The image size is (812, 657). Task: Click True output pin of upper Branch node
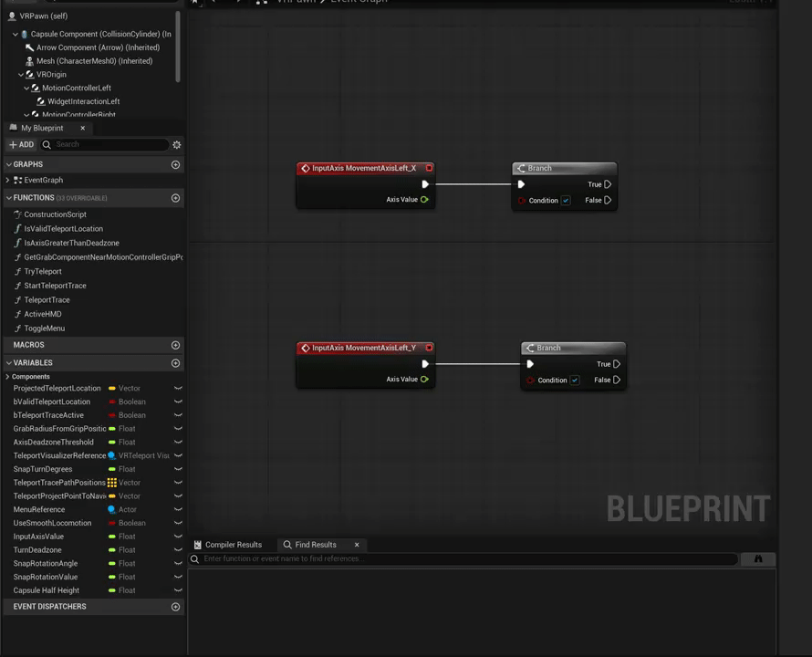pyautogui.click(x=608, y=184)
